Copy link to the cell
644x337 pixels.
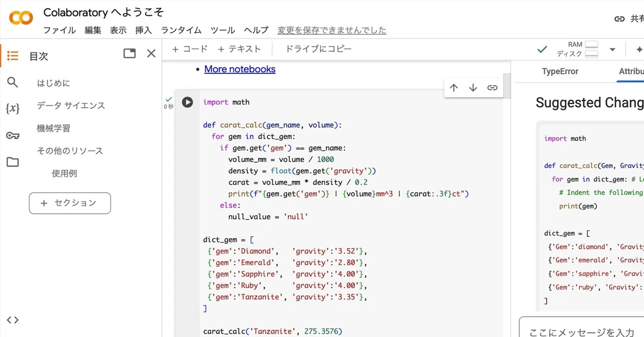(x=492, y=88)
